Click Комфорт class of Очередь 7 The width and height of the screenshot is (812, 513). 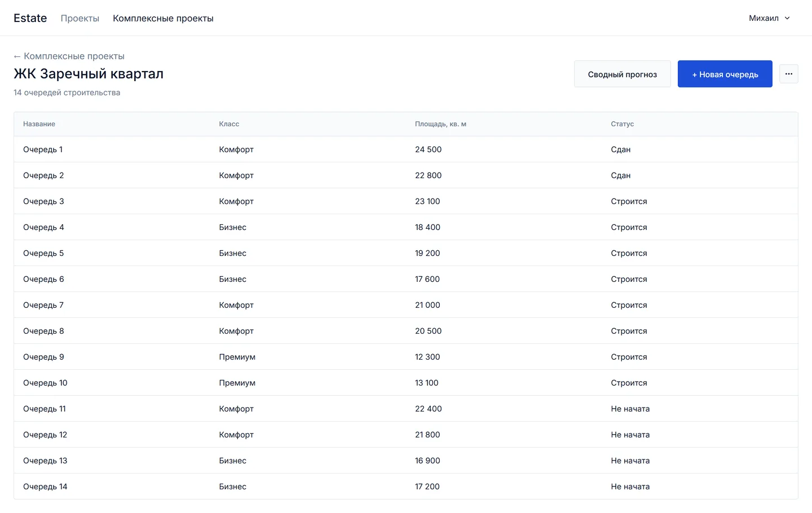236,305
